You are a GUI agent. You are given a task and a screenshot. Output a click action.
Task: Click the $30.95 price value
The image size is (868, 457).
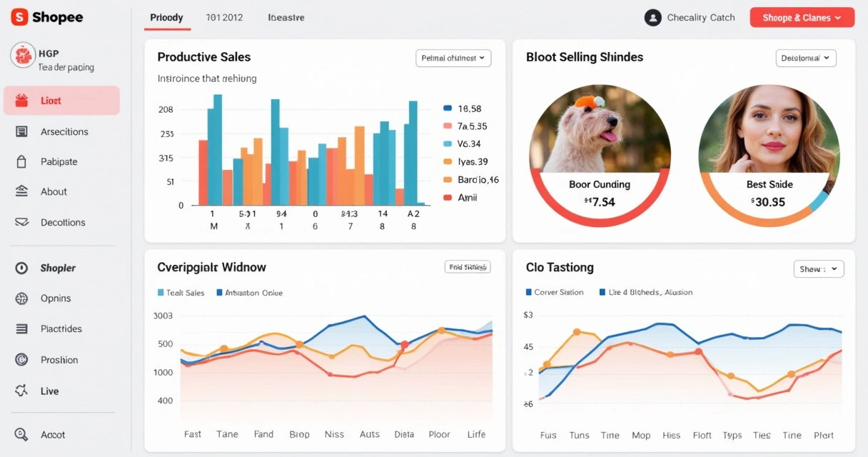click(x=768, y=202)
